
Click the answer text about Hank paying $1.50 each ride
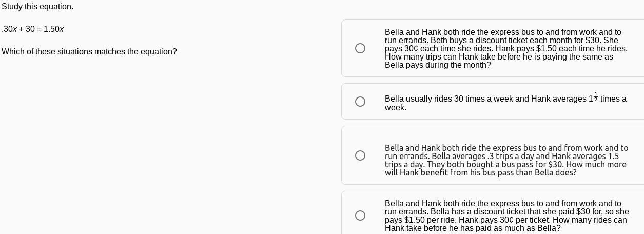point(506,48)
